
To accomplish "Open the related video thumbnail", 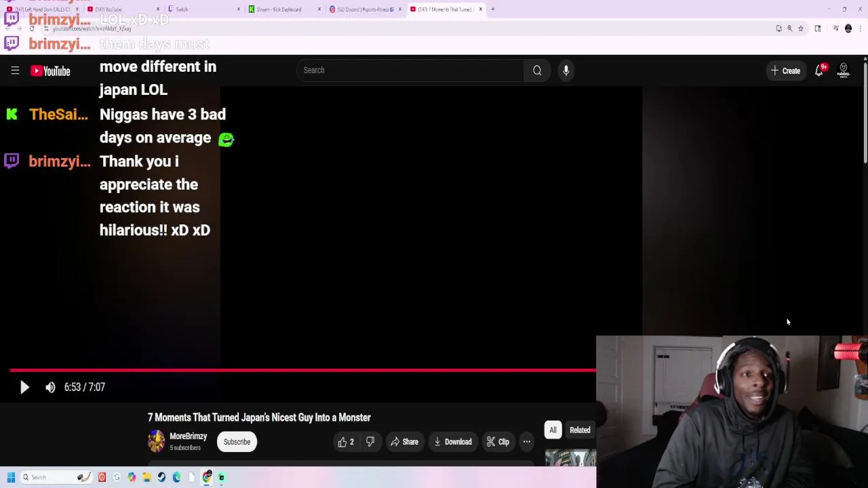I will [x=570, y=459].
